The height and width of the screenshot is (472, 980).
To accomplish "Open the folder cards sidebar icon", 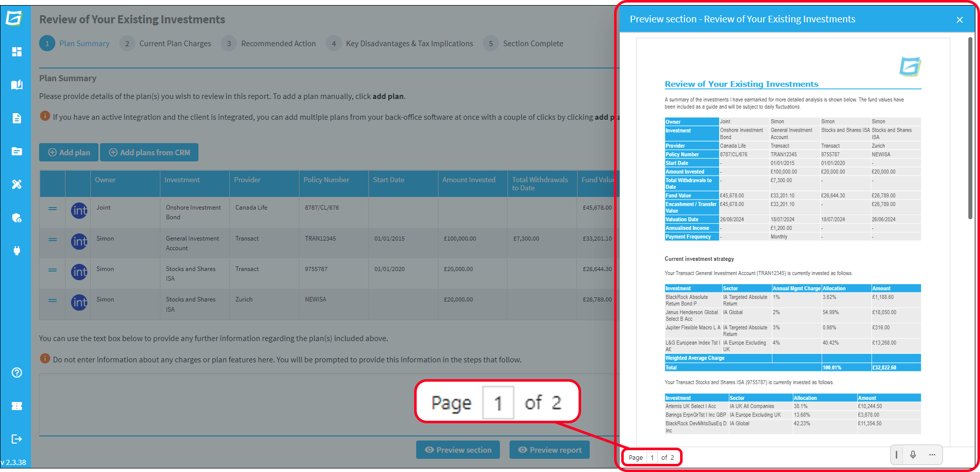I will tap(17, 151).
